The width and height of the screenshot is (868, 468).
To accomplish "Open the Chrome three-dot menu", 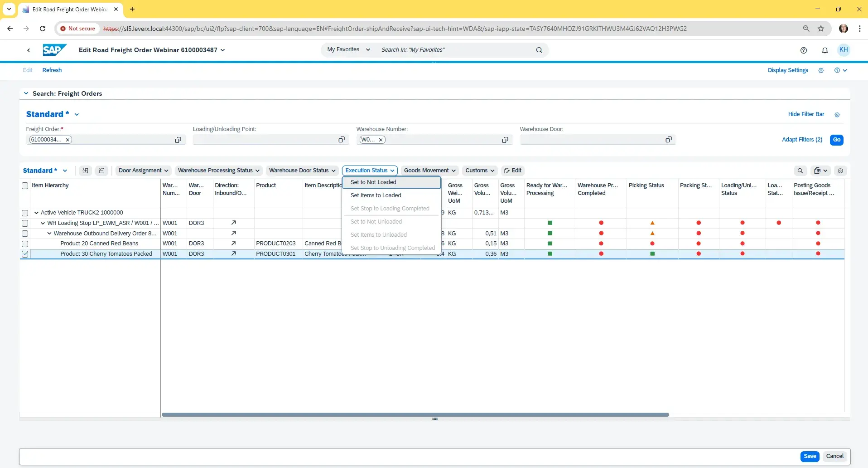I will [860, 29].
